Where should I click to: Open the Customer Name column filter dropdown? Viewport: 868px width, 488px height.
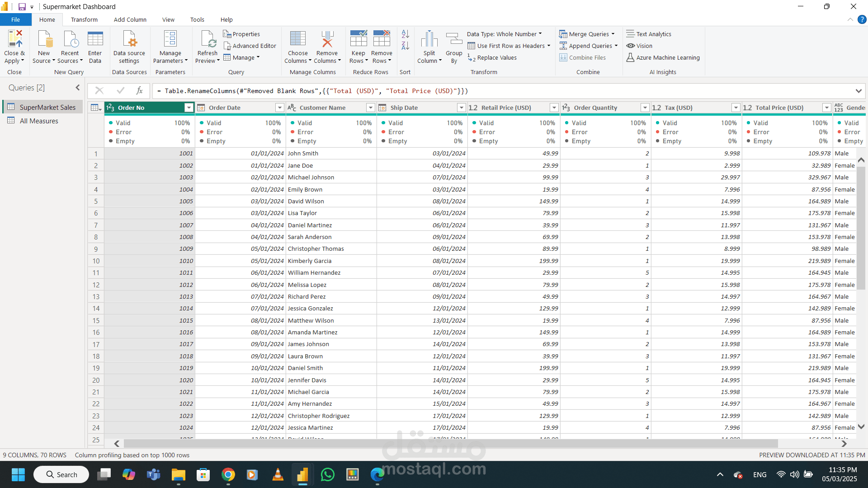point(370,108)
